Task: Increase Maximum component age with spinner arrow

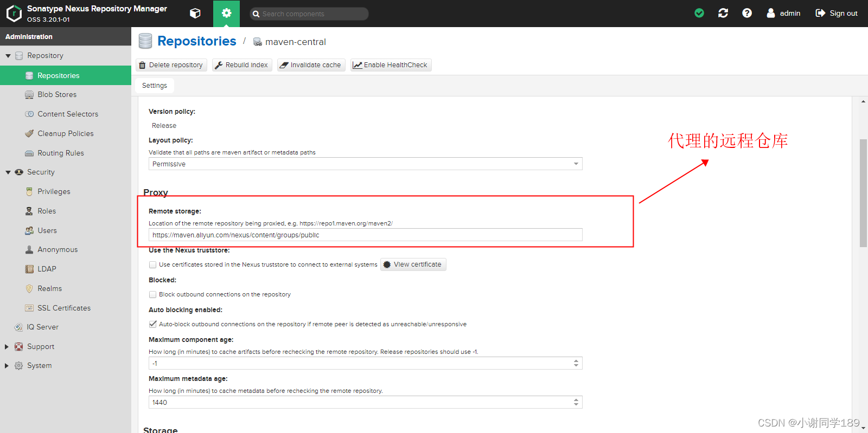Action: [576, 361]
